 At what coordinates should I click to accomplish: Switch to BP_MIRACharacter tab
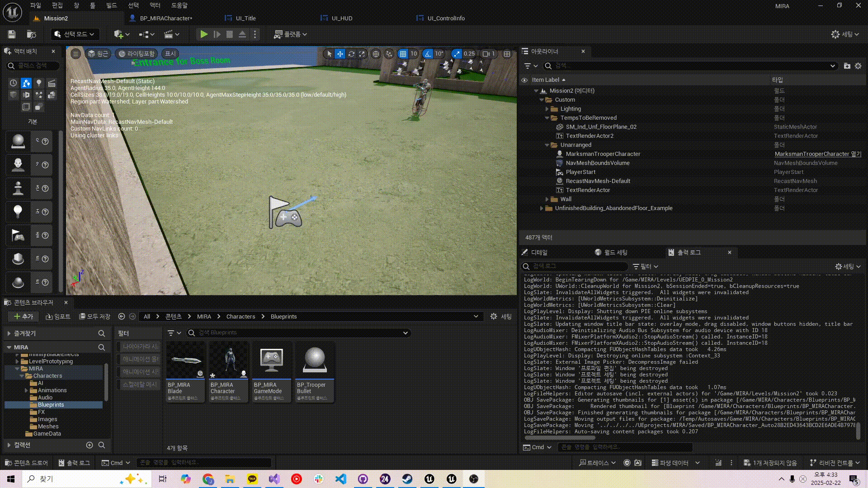165,19
